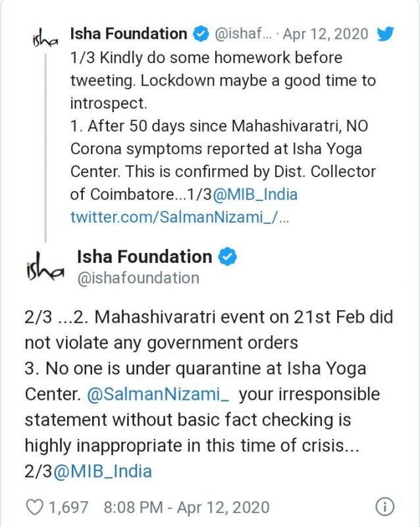Click the verified badge beside the top Isha Foundation name
Viewport: 420px width, 527px height.
click(201, 34)
